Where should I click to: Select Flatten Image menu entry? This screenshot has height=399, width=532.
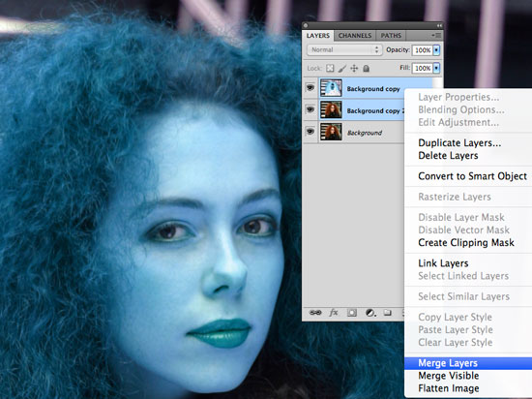[468, 388]
